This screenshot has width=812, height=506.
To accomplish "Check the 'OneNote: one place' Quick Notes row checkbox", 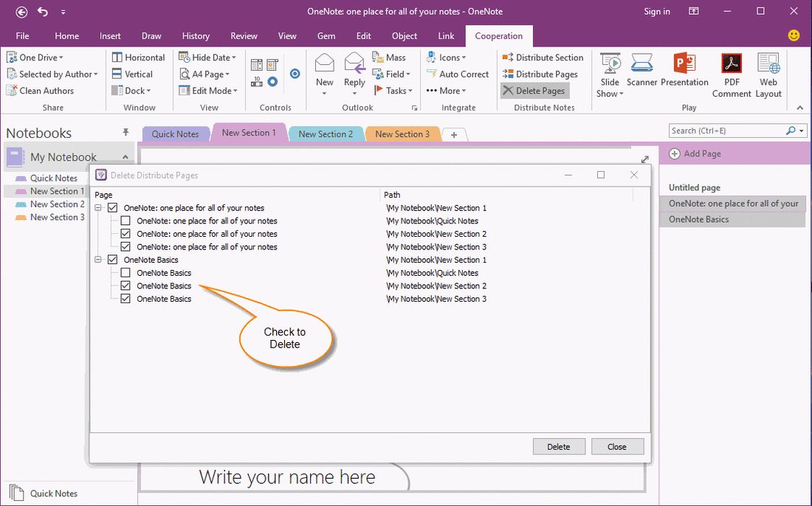I will point(125,221).
